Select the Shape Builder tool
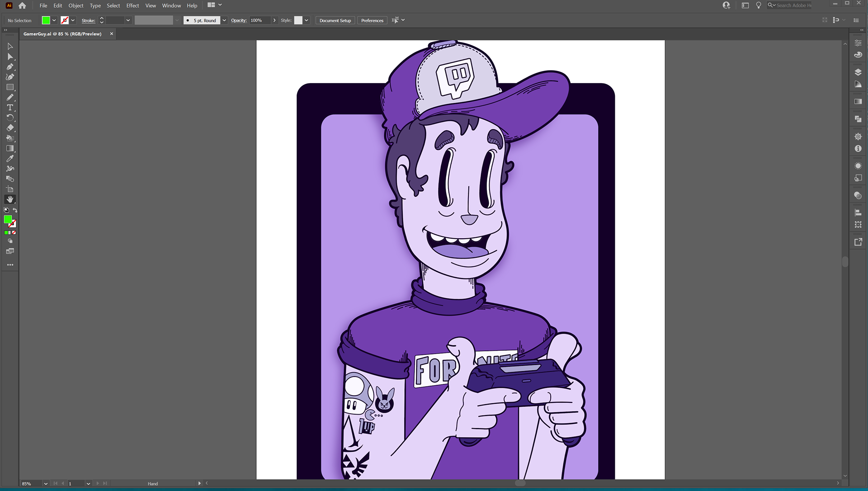The height and width of the screenshot is (491, 868). tap(10, 179)
